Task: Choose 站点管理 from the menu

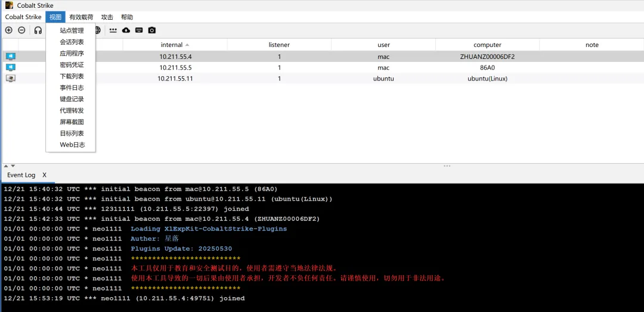Action: (x=72, y=30)
